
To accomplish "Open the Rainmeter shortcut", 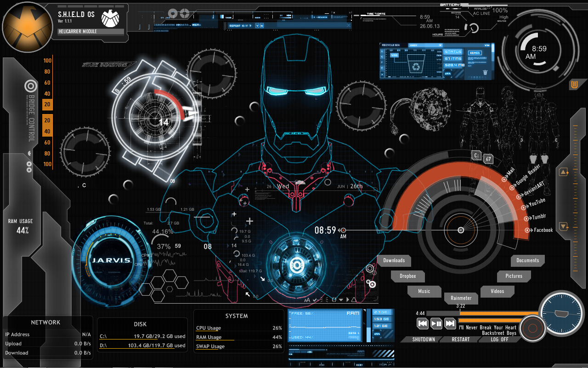I will click(x=461, y=298).
